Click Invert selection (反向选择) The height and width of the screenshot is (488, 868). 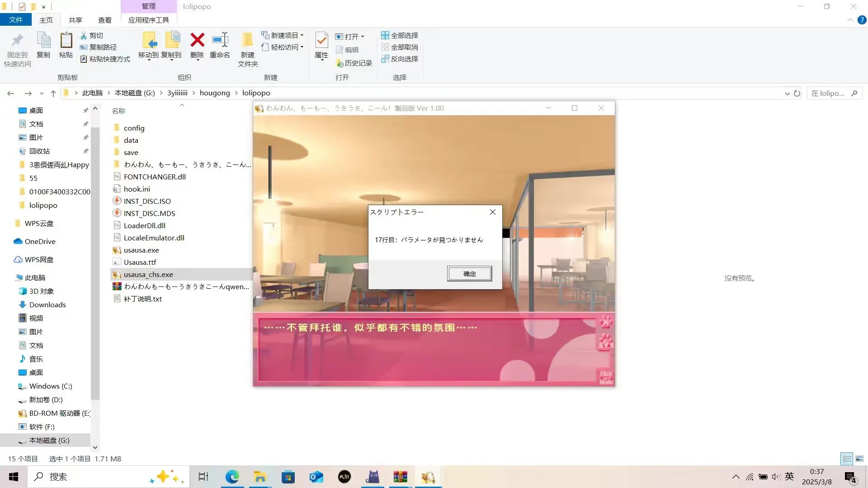coord(400,59)
